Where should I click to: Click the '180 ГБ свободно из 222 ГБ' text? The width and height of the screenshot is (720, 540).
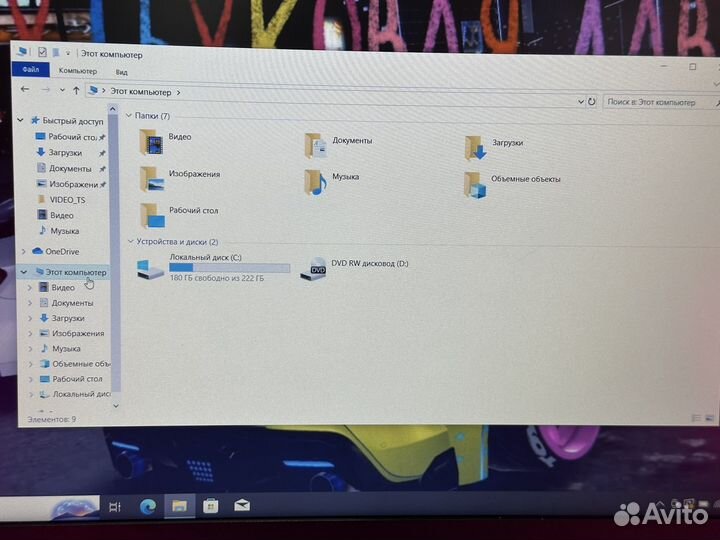coord(217,278)
